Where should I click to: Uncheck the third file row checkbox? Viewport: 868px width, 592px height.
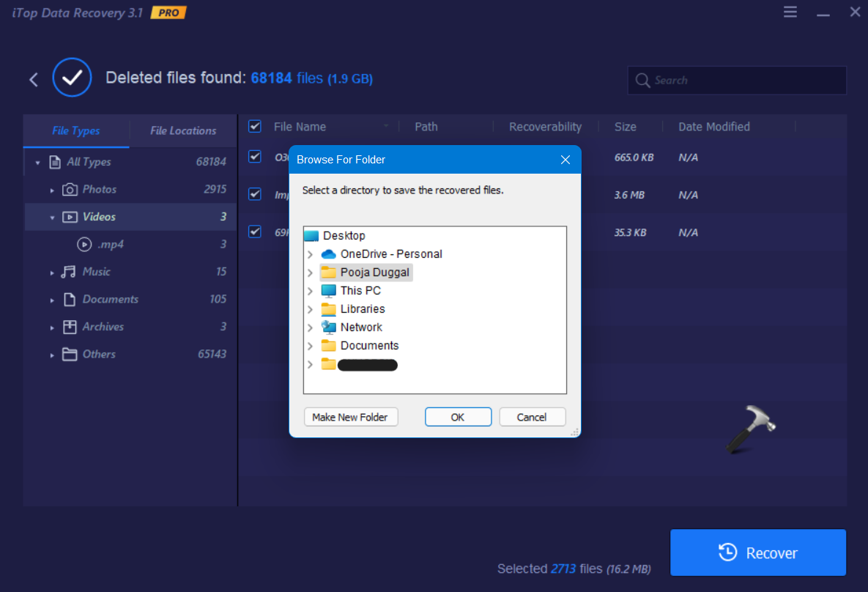(254, 232)
